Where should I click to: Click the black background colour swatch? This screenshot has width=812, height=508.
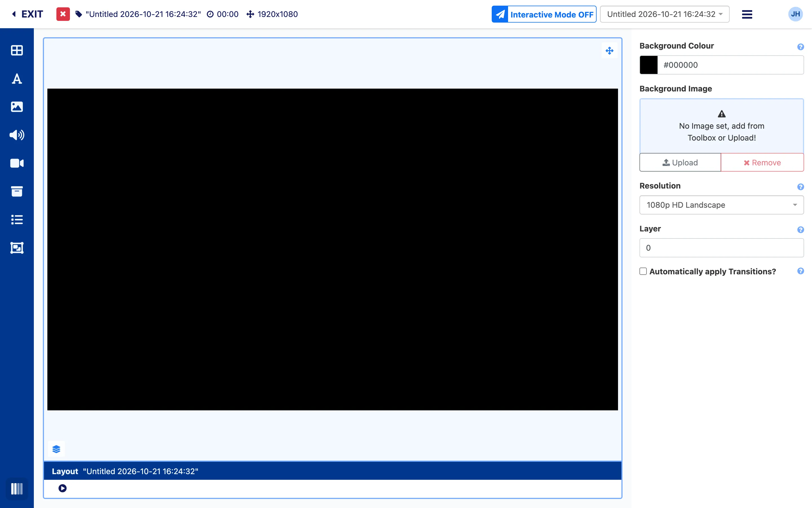click(x=648, y=65)
